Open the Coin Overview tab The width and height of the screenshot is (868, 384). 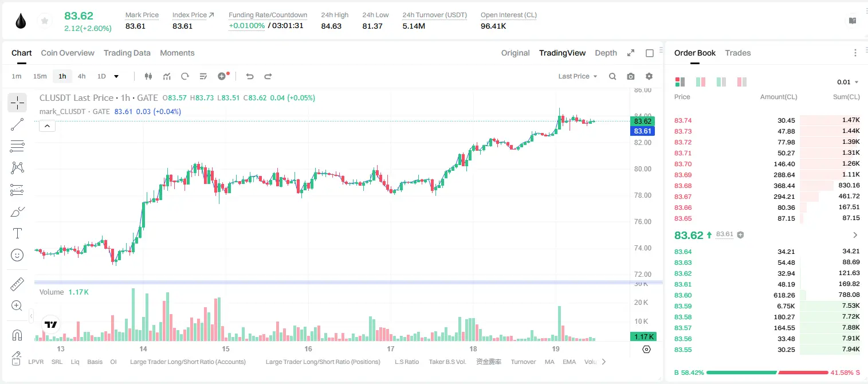[68, 53]
